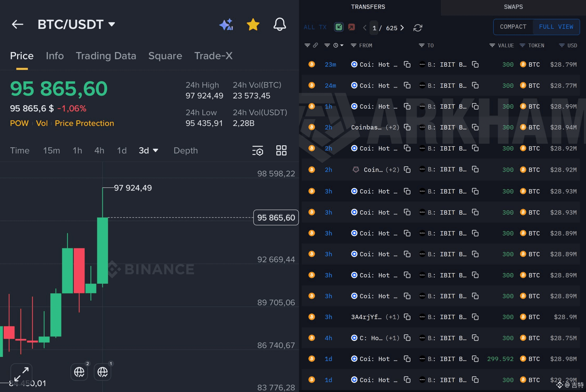This screenshot has height=392, width=586.
Task: Click the back arrow next to BTC/USDT
Action: pos(17,24)
